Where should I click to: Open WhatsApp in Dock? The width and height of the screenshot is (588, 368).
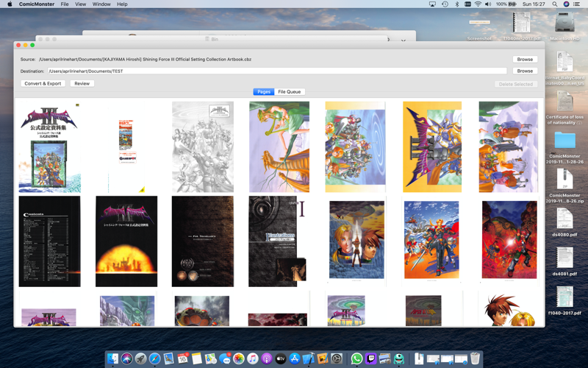tap(356, 358)
